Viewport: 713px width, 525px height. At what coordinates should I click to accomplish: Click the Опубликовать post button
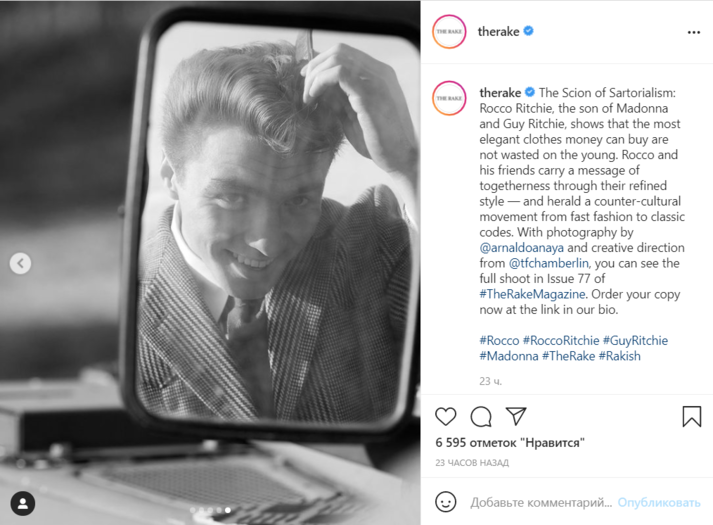658,502
